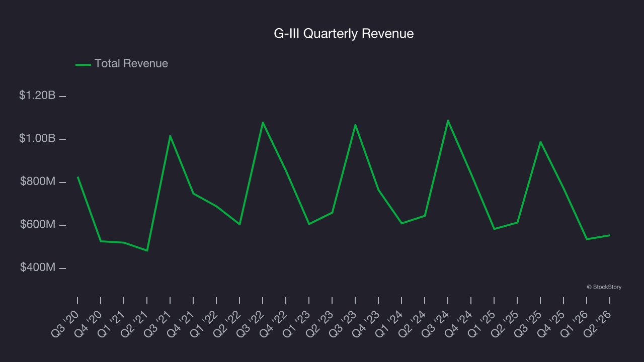Image resolution: width=644 pixels, height=362 pixels.
Task: Click the "Q1 '23" x-axis label
Action: point(298,324)
